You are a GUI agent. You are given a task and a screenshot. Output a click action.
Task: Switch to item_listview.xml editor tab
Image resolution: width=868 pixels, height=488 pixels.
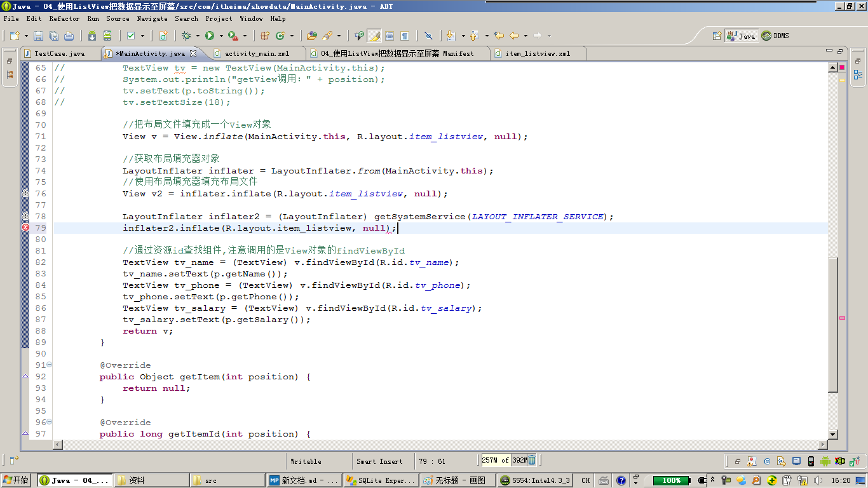coord(538,54)
